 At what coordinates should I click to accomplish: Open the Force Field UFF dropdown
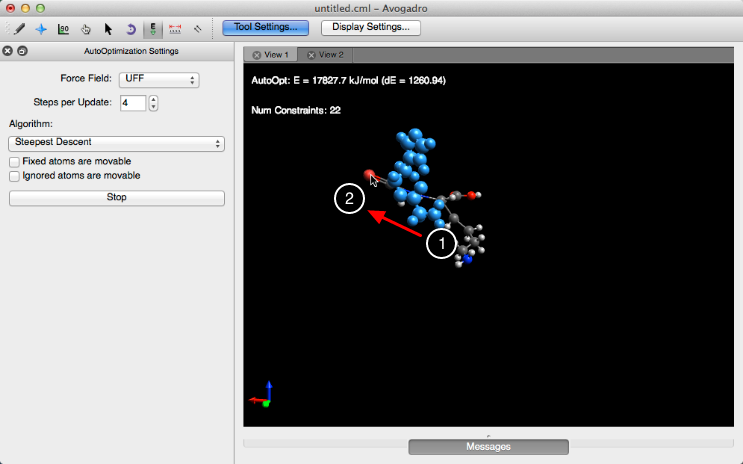pos(159,80)
